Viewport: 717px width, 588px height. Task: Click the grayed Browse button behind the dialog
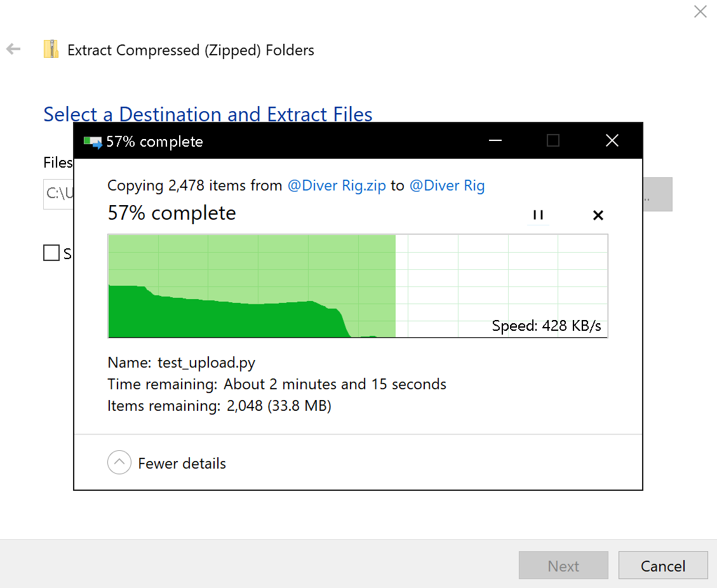657,194
